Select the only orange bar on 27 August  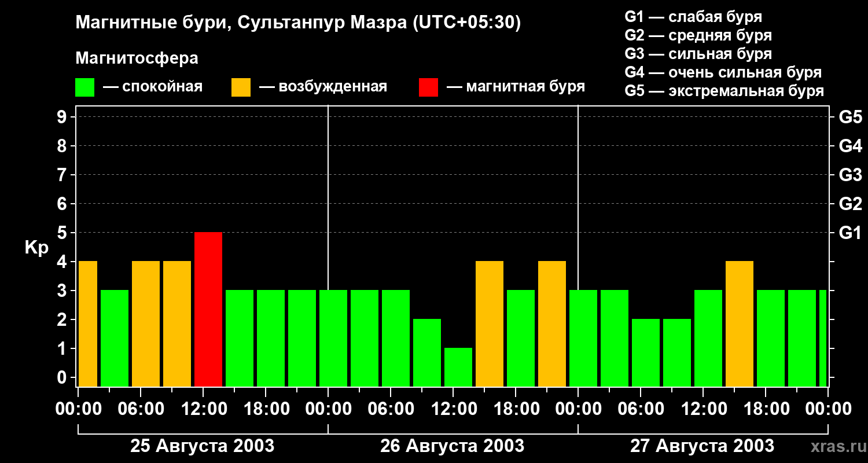click(x=740, y=324)
